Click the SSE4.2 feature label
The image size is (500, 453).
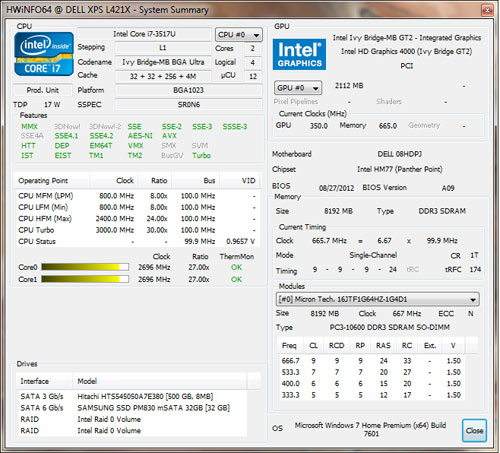[101, 136]
